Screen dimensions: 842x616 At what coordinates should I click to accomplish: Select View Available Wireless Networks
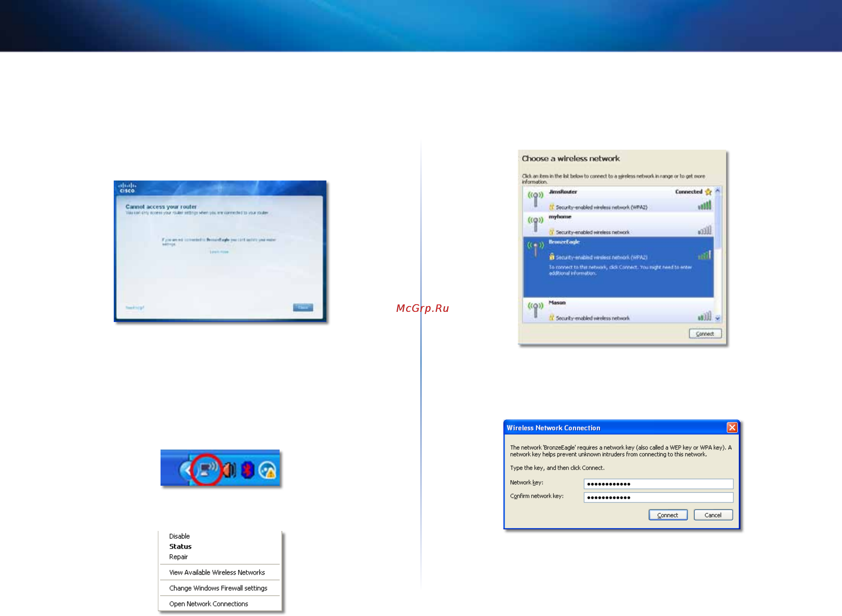tap(217, 572)
